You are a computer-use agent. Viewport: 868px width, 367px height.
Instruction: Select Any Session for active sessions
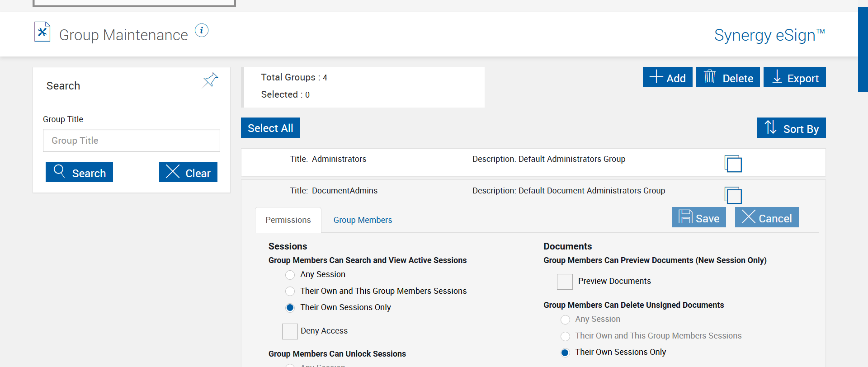click(290, 275)
